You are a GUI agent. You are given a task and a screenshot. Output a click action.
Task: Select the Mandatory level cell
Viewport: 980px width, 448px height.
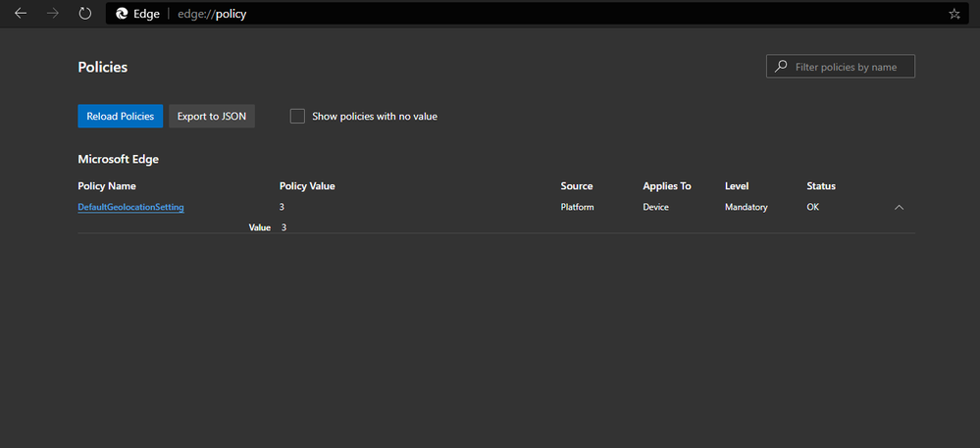click(747, 207)
